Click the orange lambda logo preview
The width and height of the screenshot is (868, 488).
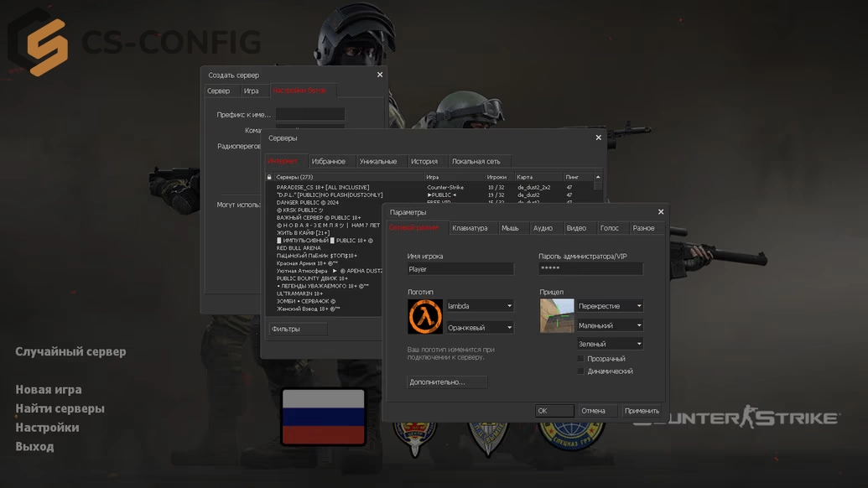tap(425, 316)
